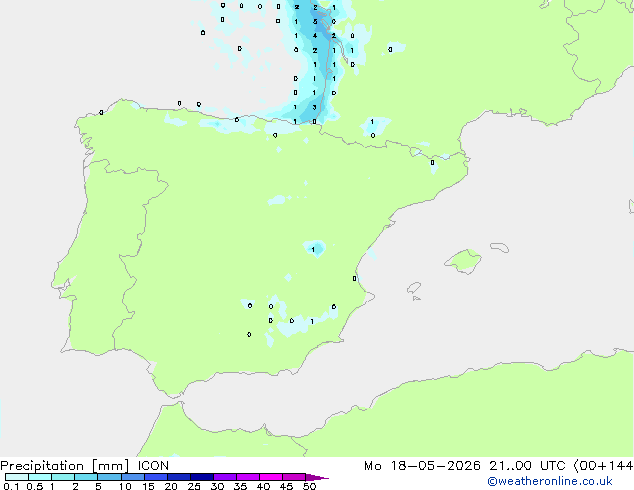Click the 0.1–0.5 mm palest cyan legend swatch
Image resolution: width=634 pixels, height=490 pixels.
coord(17,477)
